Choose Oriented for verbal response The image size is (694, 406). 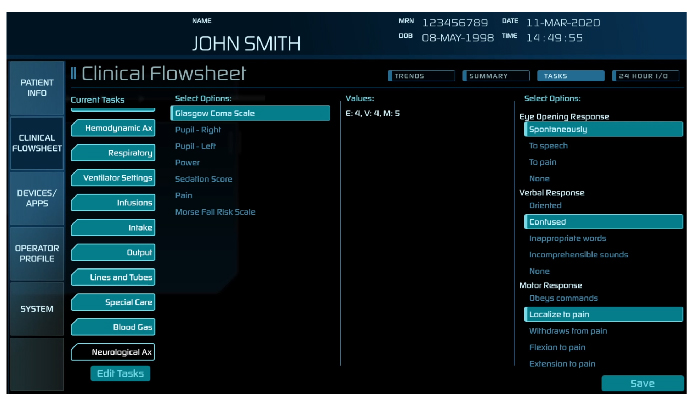[545, 205]
